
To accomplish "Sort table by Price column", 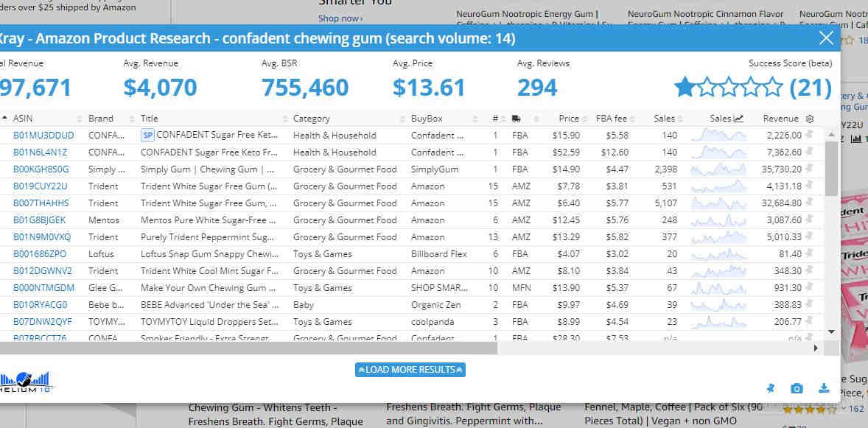I will click(x=569, y=119).
